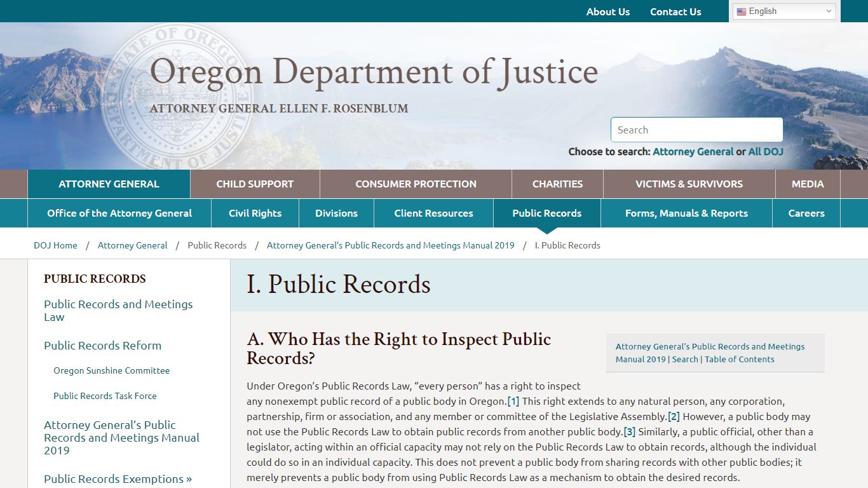Open footnote [3] reference

629,432
